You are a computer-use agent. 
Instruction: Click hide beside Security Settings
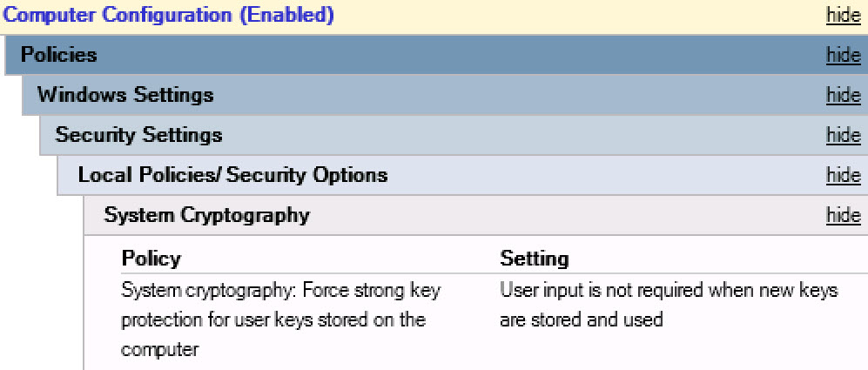point(843,135)
